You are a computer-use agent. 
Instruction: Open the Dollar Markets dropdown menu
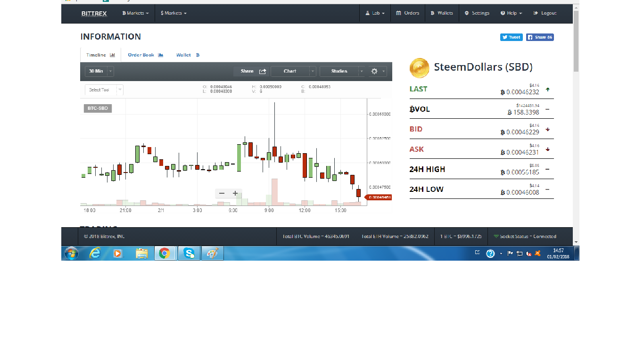click(173, 13)
